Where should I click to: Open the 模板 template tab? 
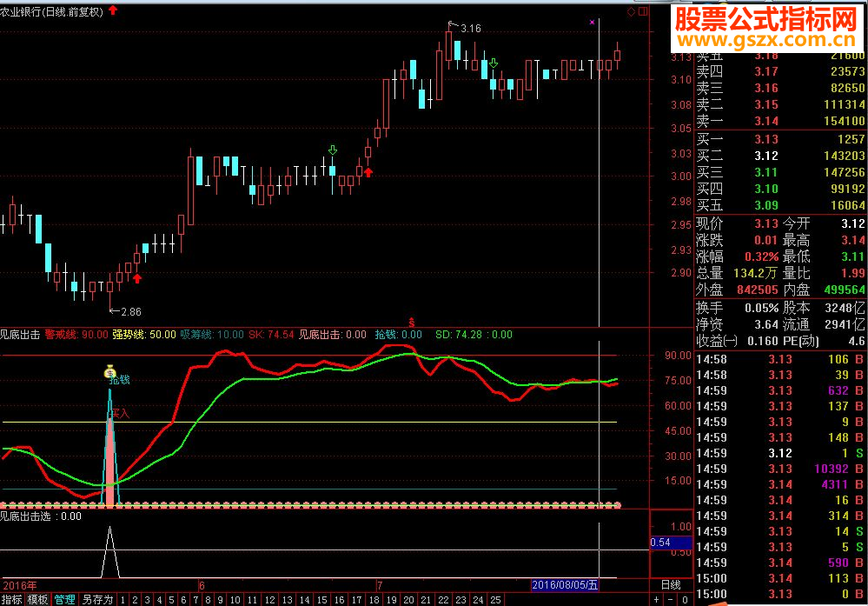(37, 599)
